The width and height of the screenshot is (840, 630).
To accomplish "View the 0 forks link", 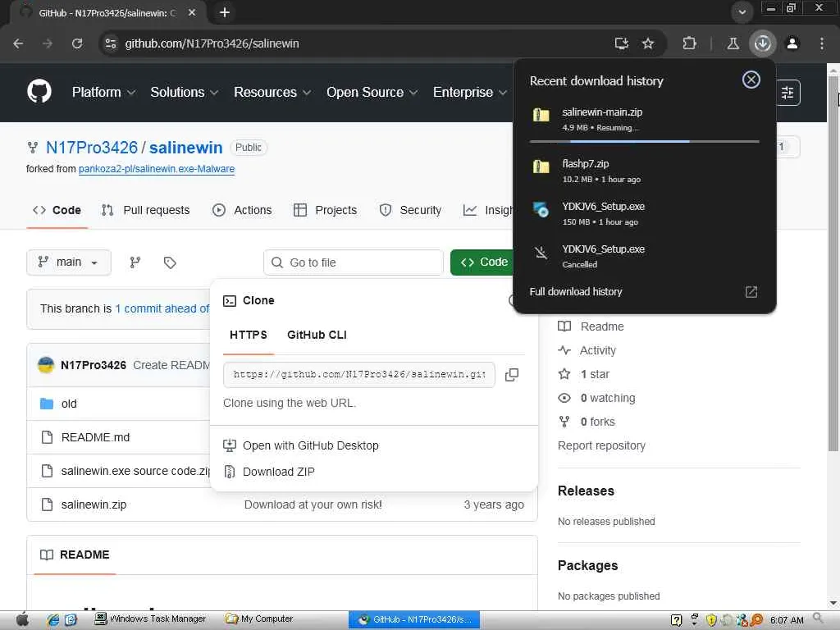I will click(x=587, y=422).
